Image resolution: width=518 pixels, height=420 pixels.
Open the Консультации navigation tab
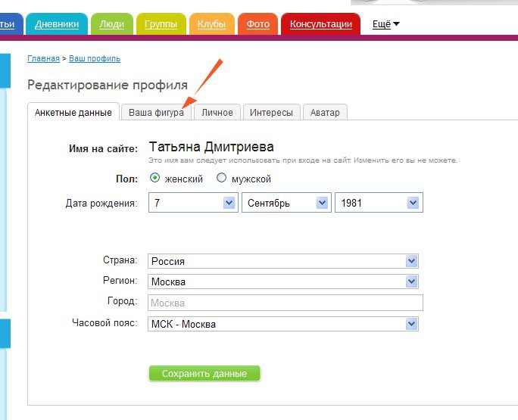coord(321,24)
